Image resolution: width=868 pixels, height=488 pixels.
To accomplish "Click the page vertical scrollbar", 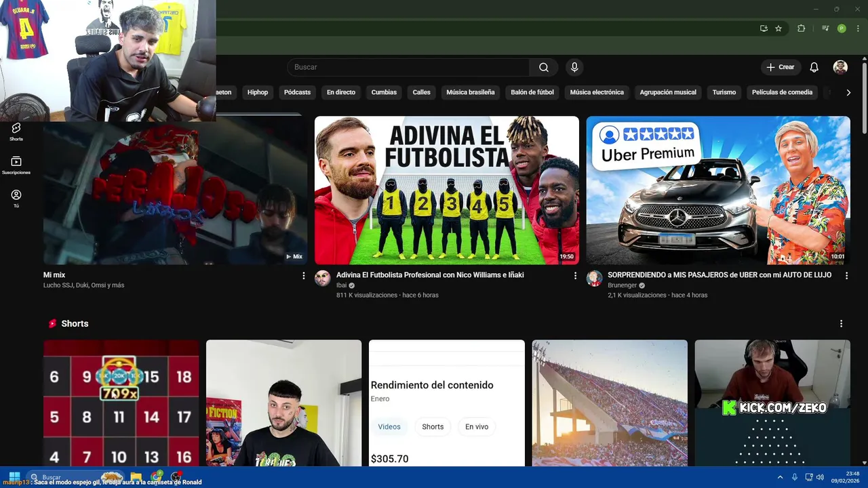I will [x=864, y=98].
